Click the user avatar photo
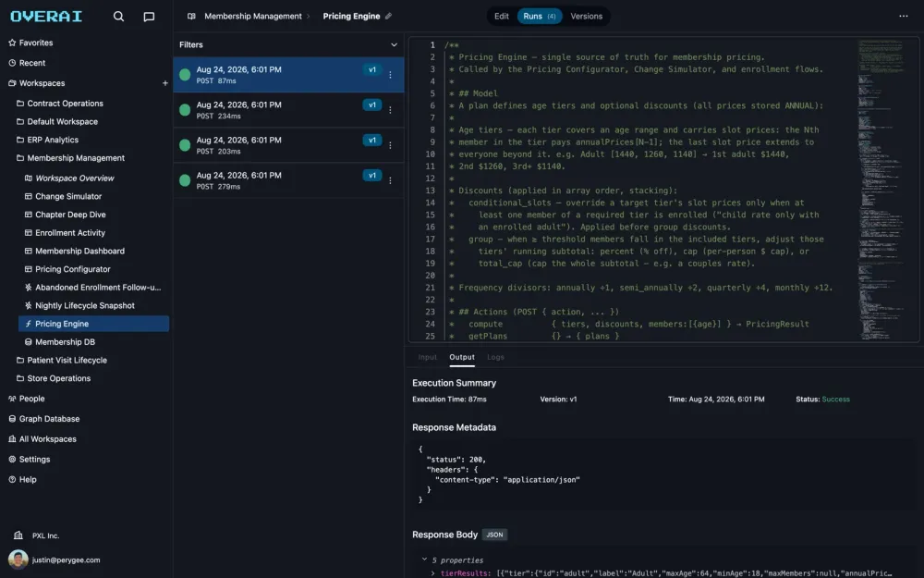The width and height of the screenshot is (924, 578). [x=18, y=560]
